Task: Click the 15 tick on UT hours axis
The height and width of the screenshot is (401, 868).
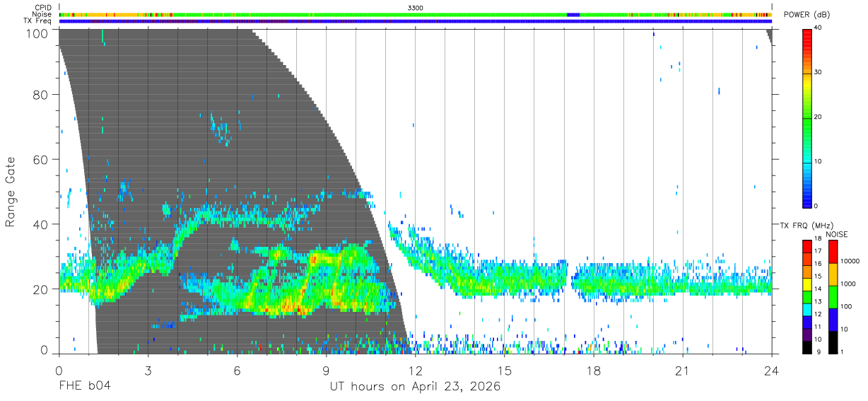Action: [x=505, y=371]
